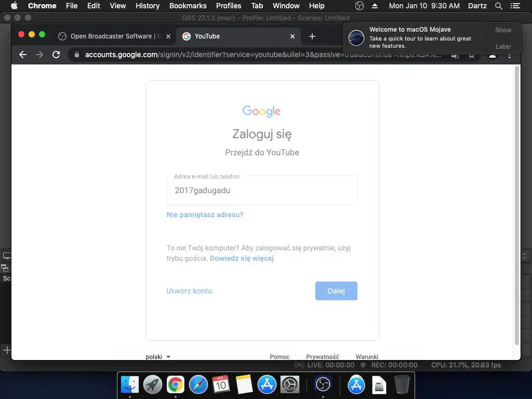
Task: Click the Dartz user name in menu bar
Action: pyautogui.click(x=477, y=6)
